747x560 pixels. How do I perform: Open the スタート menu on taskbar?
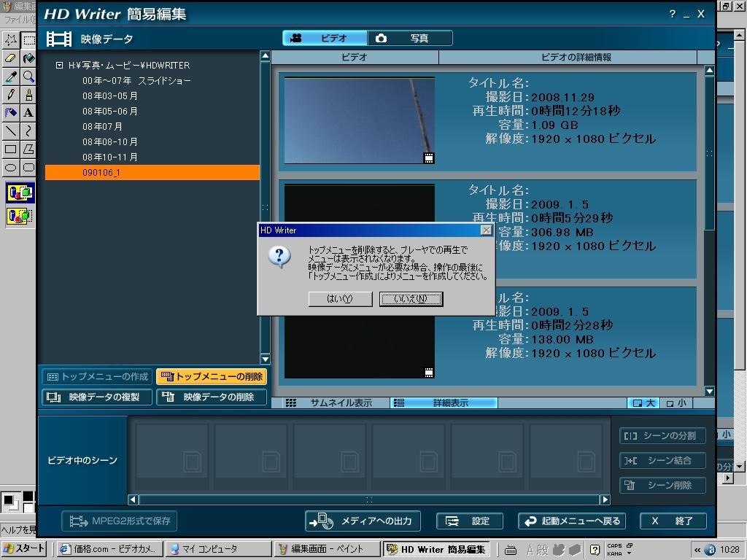point(24,549)
